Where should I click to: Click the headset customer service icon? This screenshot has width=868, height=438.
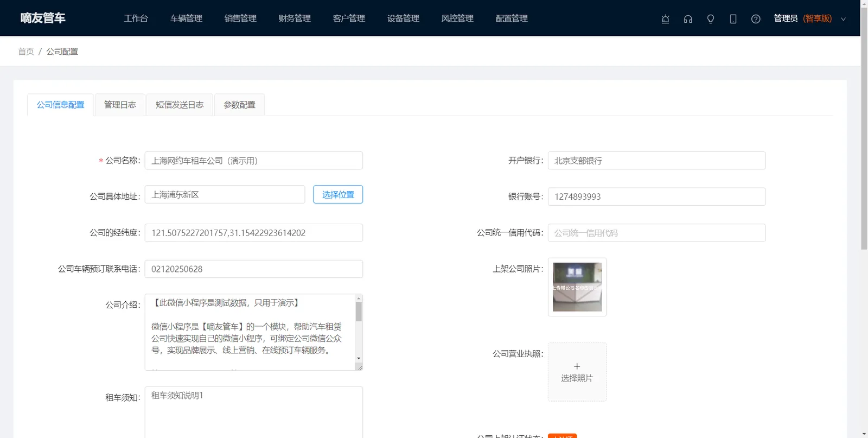pos(688,19)
